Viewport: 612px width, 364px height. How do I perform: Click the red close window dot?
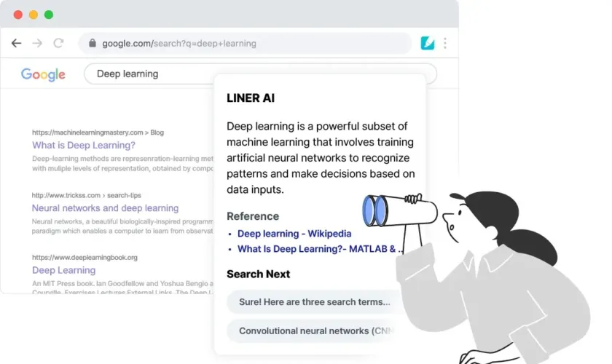tap(18, 15)
